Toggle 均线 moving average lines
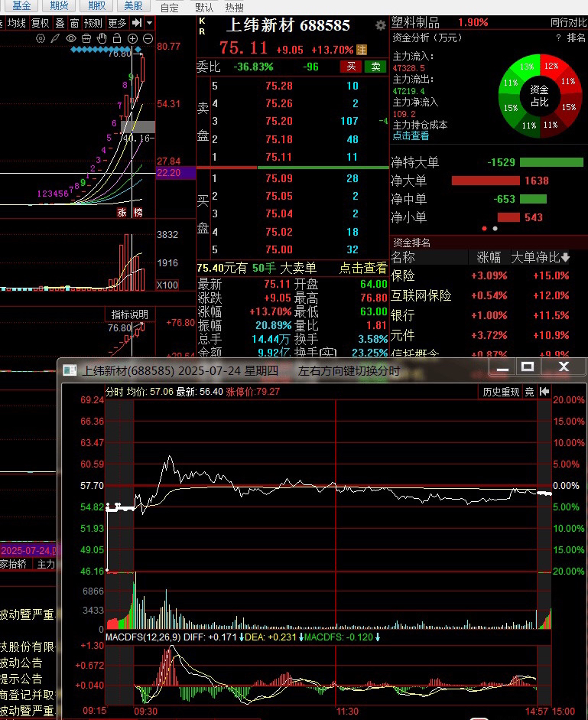This screenshot has height=720, width=588. click(x=17, y=23)
